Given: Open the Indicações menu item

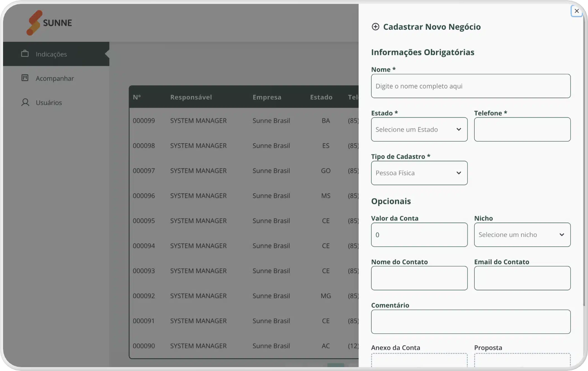Looking at the screenshot, I should pos(56,54).
